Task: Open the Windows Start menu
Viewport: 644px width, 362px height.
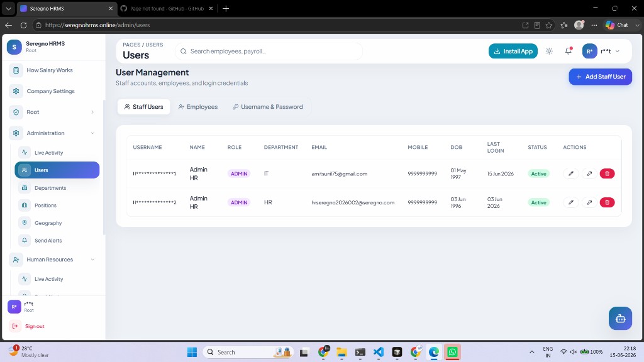Action: [192, 352]
